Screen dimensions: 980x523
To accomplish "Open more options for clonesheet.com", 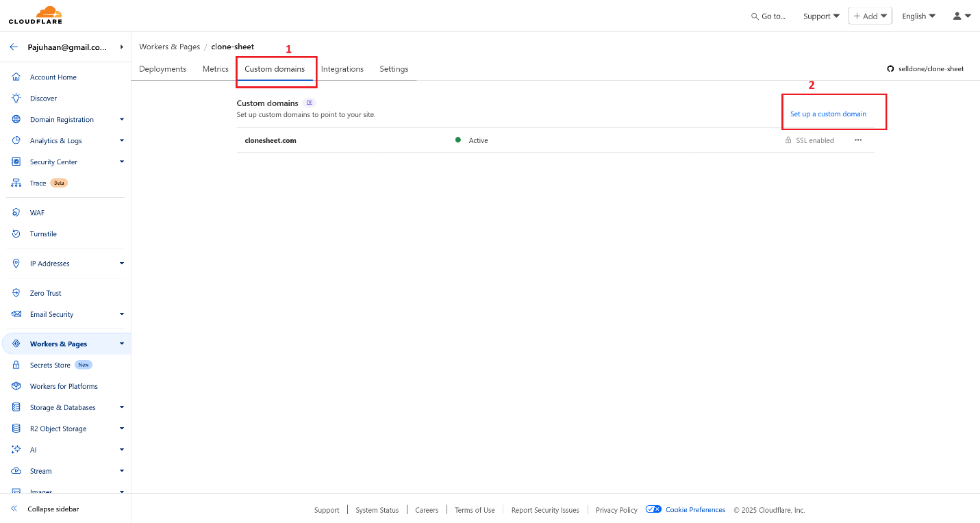I will [858, 140].
